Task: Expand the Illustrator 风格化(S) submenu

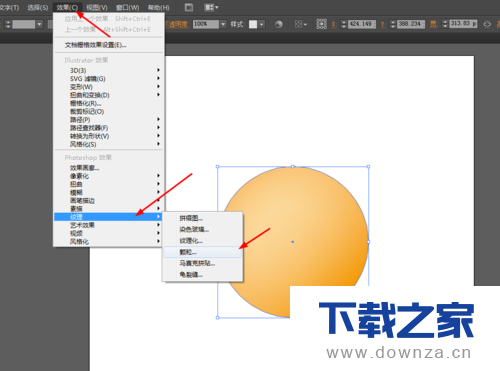Action: tap(109, 144)
